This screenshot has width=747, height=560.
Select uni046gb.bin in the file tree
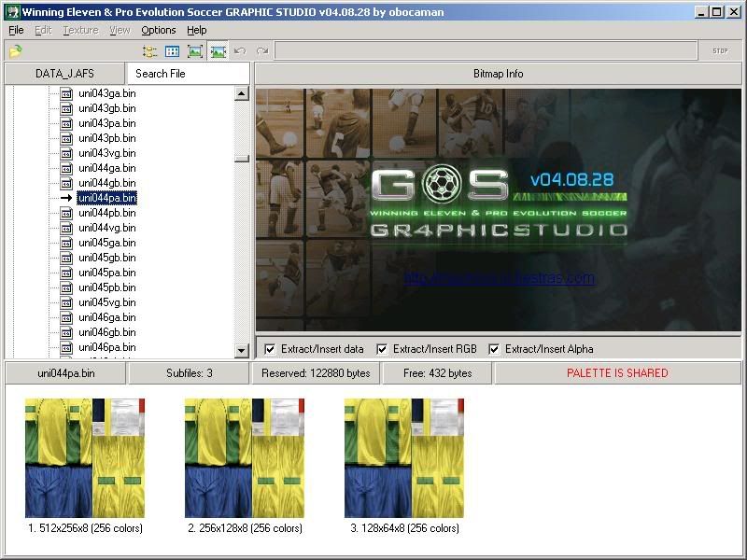107,332
